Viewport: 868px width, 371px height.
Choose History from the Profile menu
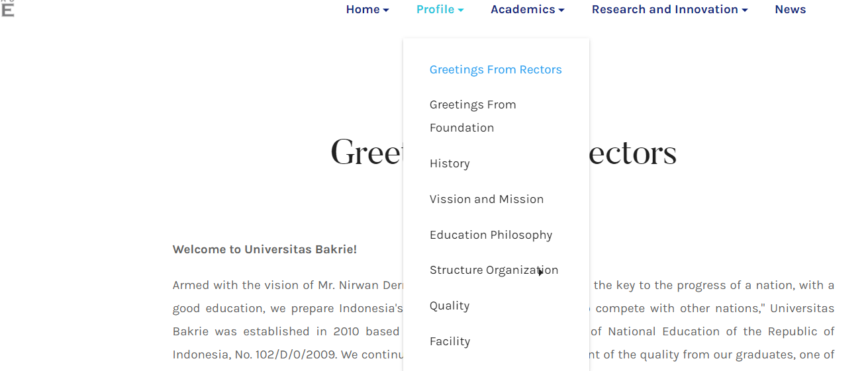click(450, 163)
